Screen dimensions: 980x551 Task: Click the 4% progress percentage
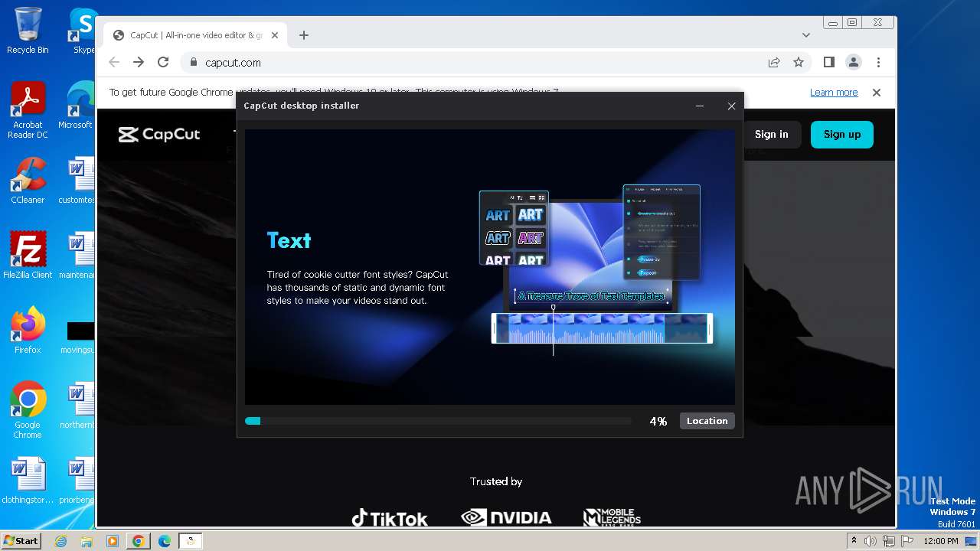coord(658,421)
